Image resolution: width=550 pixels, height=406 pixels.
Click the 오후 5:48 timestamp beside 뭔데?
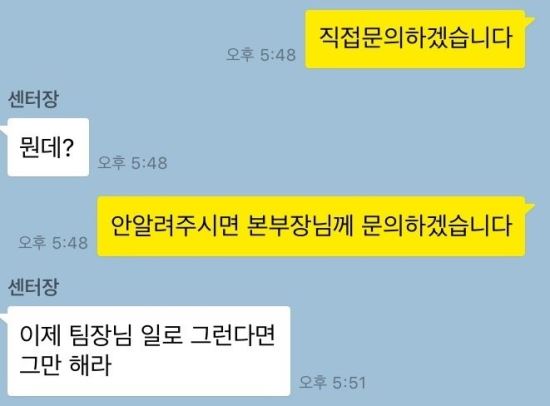click(133, 163)
